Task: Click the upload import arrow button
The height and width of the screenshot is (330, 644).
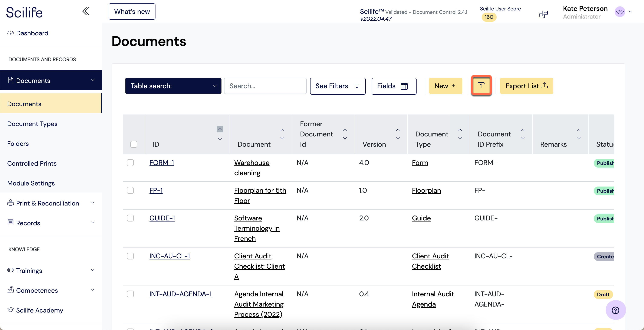Action: [x=481, y=85]
